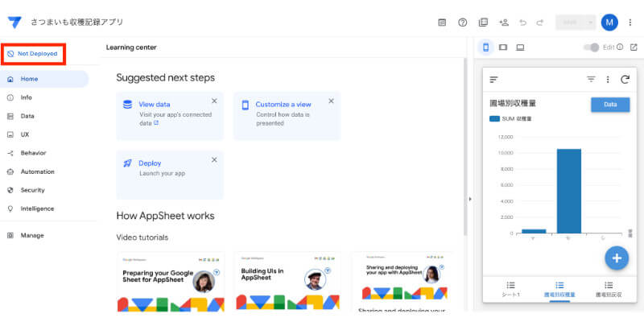Switch preview to desktop laptop view
Image resolution: width=644 pixels, height=322 pixels.
[520, 47]
